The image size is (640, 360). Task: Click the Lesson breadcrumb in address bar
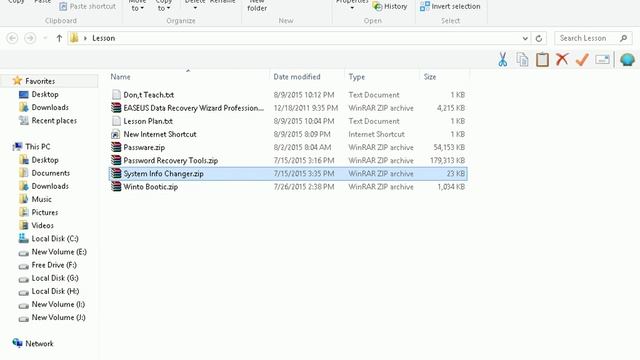(x=103, y=38)
